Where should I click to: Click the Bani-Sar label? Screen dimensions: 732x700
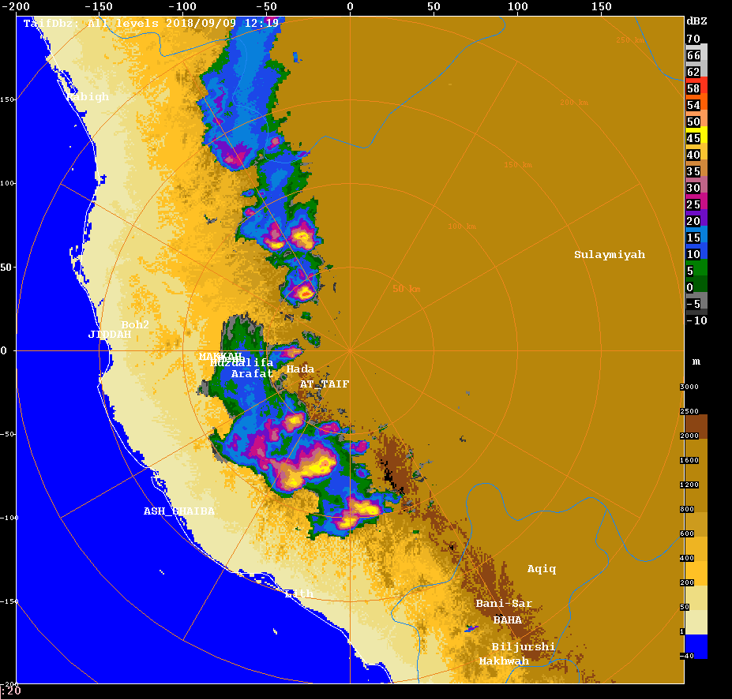(504, 604)
